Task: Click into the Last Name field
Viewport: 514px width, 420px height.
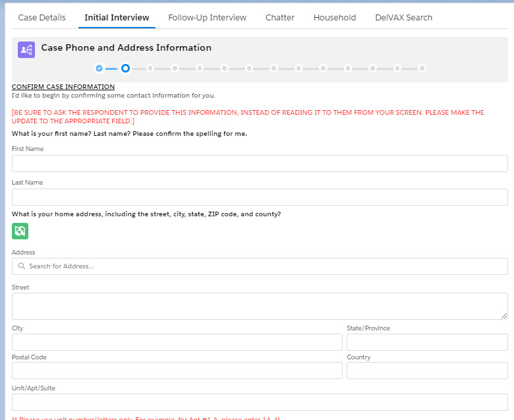Action: (260, 197)
